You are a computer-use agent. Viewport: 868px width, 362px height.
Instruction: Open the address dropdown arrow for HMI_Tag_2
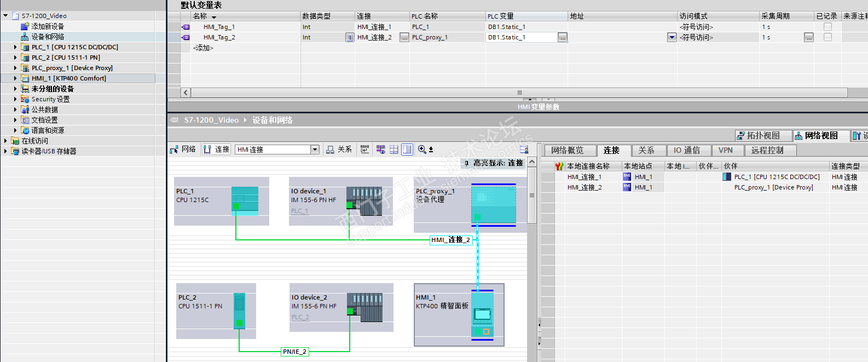[672, 37]
